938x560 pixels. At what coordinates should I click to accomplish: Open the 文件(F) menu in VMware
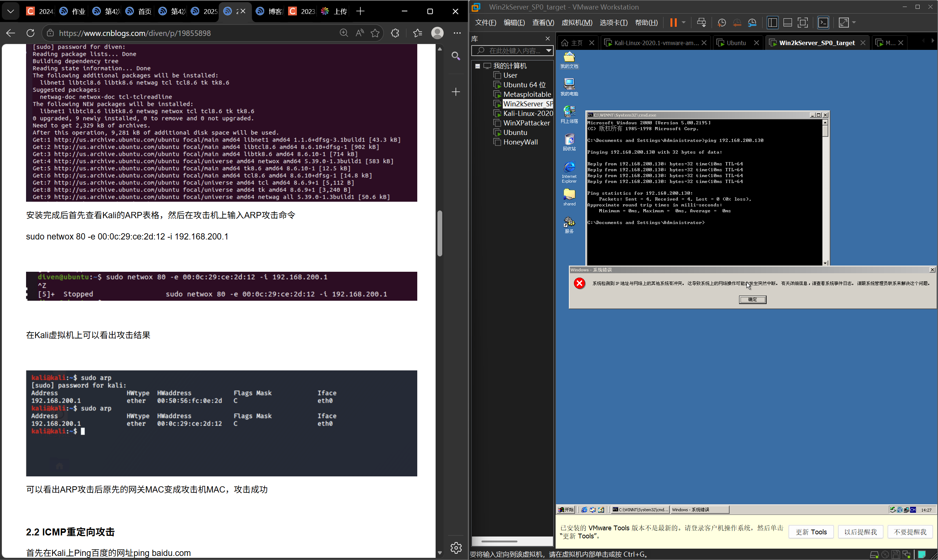click(486, 23)
